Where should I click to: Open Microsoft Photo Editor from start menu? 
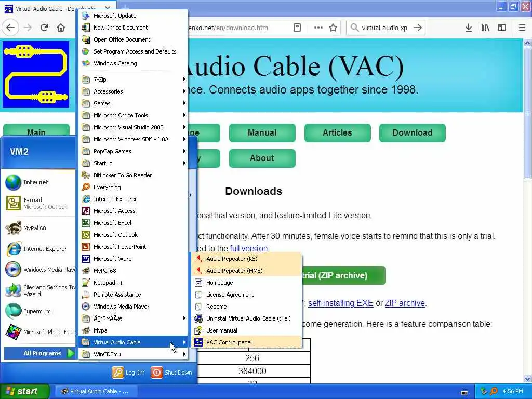[x=39, y=332]
